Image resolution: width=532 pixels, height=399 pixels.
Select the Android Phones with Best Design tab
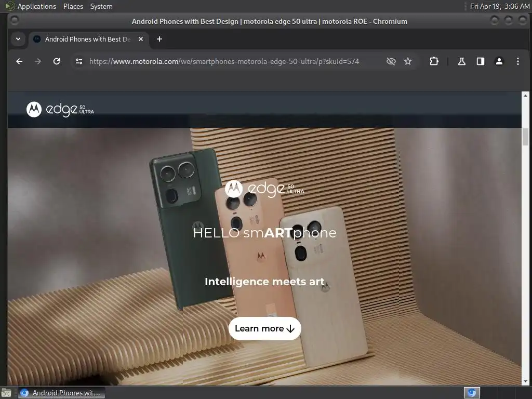(87, 39)
